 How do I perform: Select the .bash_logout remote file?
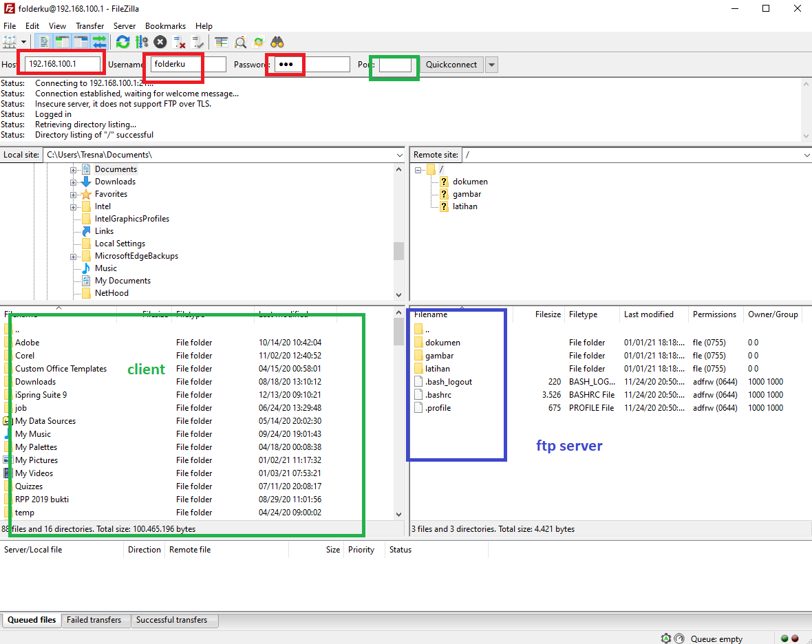(449, 382)
